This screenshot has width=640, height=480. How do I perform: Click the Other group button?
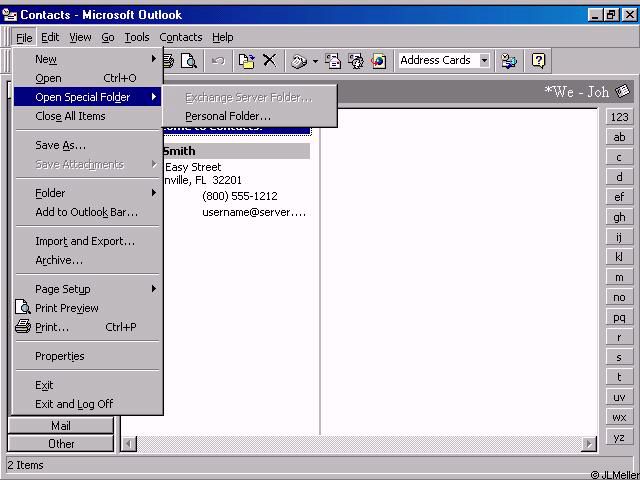tap(60, 444)
